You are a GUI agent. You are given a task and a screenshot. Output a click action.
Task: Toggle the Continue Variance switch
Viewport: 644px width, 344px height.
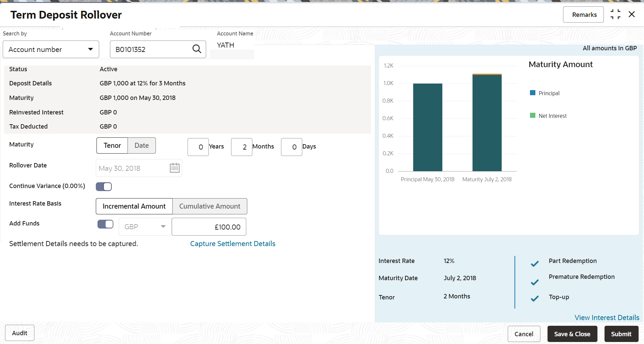[104, 187]
